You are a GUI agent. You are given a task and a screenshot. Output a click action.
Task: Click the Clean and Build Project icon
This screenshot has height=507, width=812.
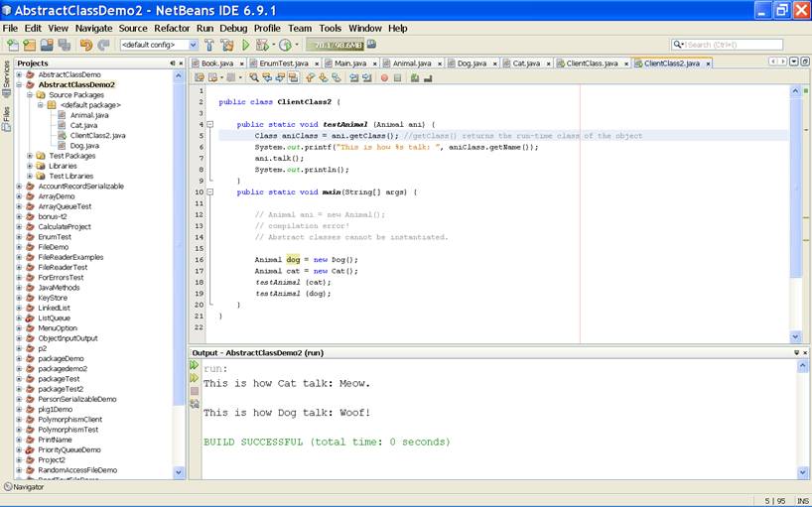(226, 45)
